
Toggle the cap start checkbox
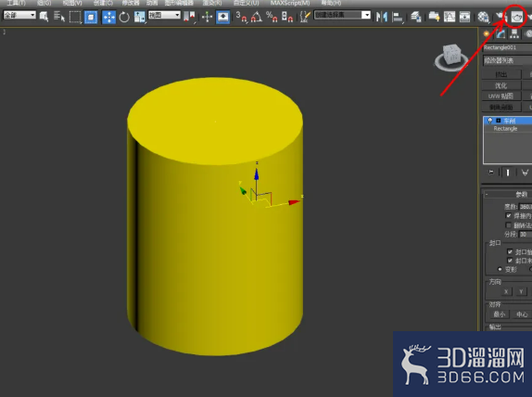click(510, 251)
